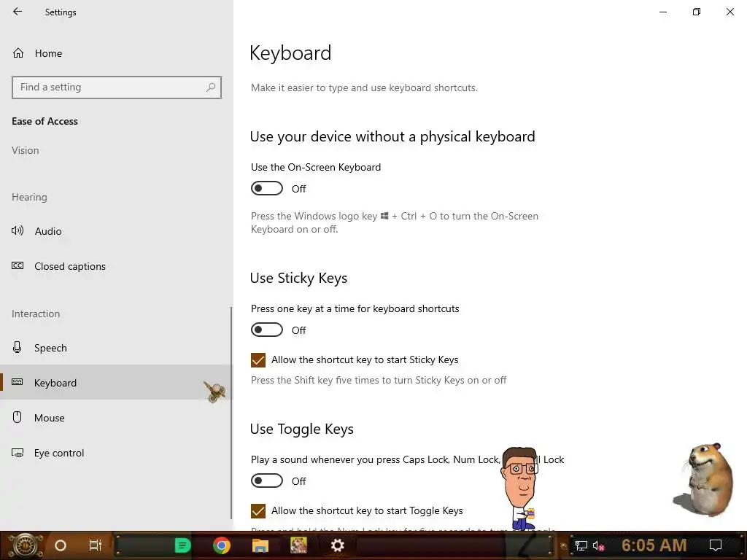Open Task View from the taskbar
This screenshot has height=560, width=747.
pos(96,545)
